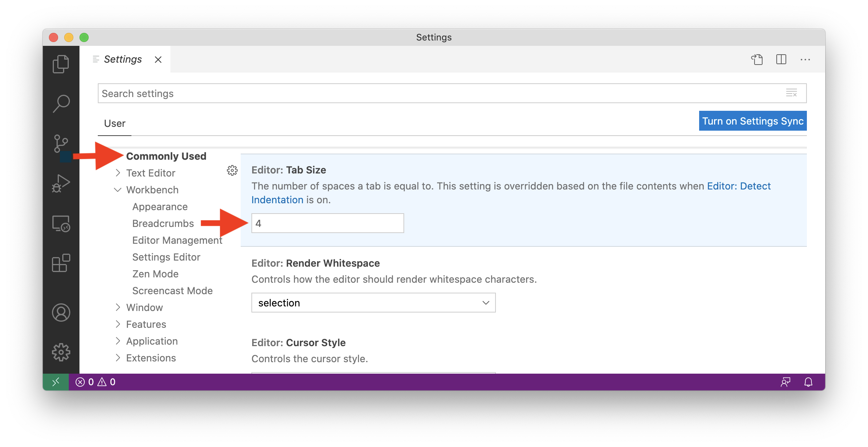868x447 pixels.
Task: Open Settings JSON file icon
Action: point(757,60)
